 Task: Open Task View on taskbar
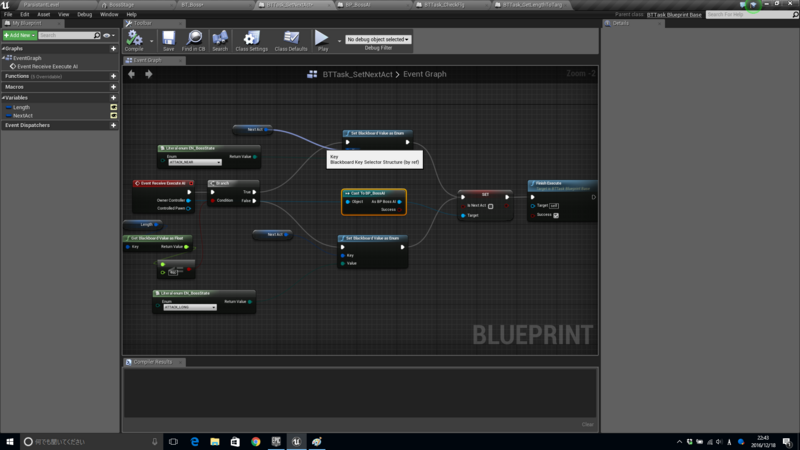pyautogui.click(x=173, y=441)
